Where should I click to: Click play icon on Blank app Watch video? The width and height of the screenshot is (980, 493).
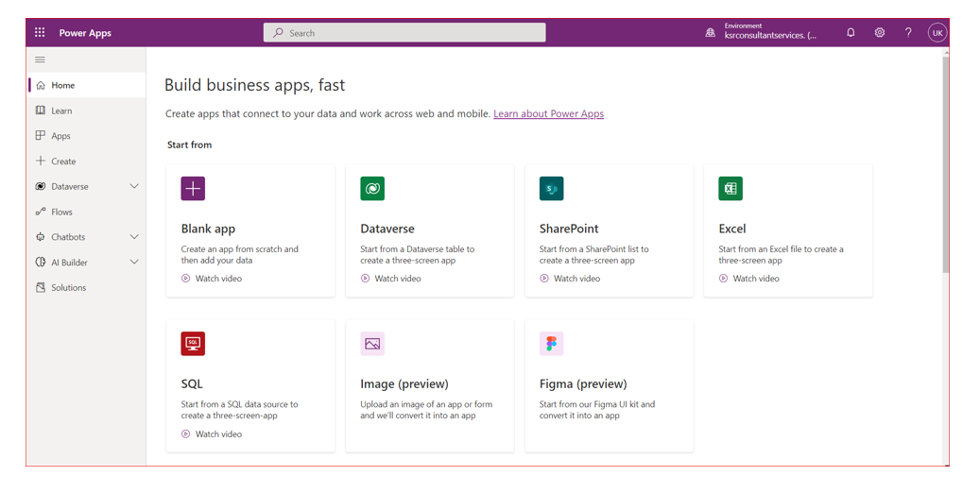(x=185, y=278)
